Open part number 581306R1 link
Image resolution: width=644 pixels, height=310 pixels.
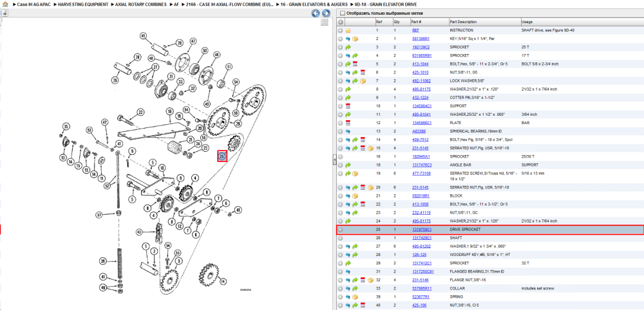pyautogui.click(x=421, y=39)
